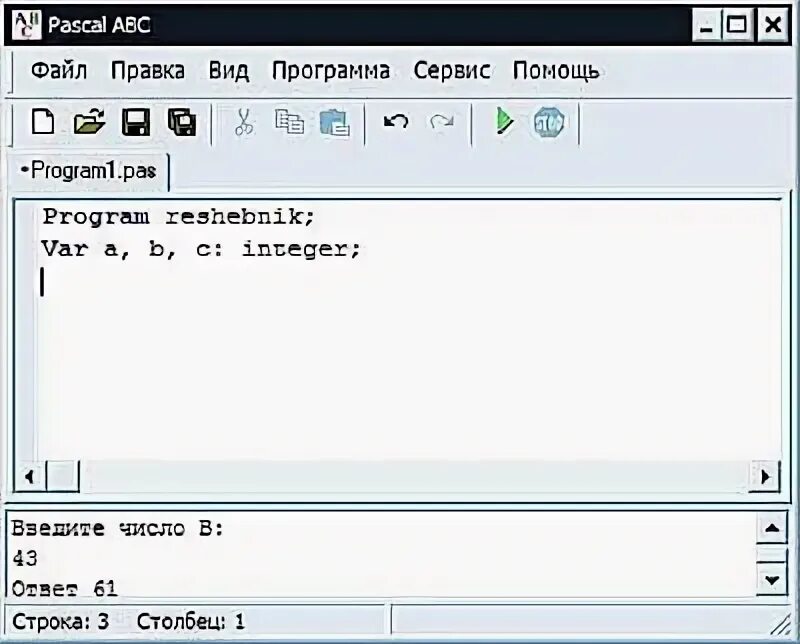Click the editor's horizontal scrollbar thumb
Viewport: 800px width, 644px height.
coord(63,477)
